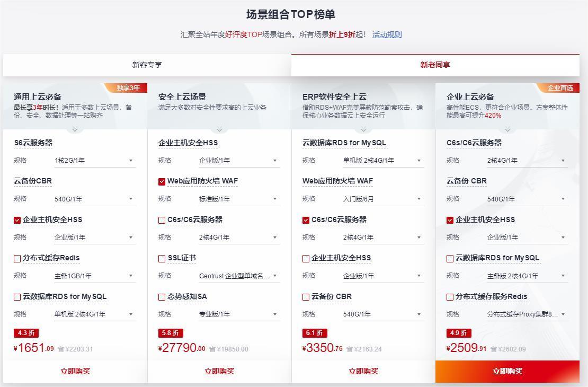
Task: Check the 态势感知SA checkbox
Action: 162,297
